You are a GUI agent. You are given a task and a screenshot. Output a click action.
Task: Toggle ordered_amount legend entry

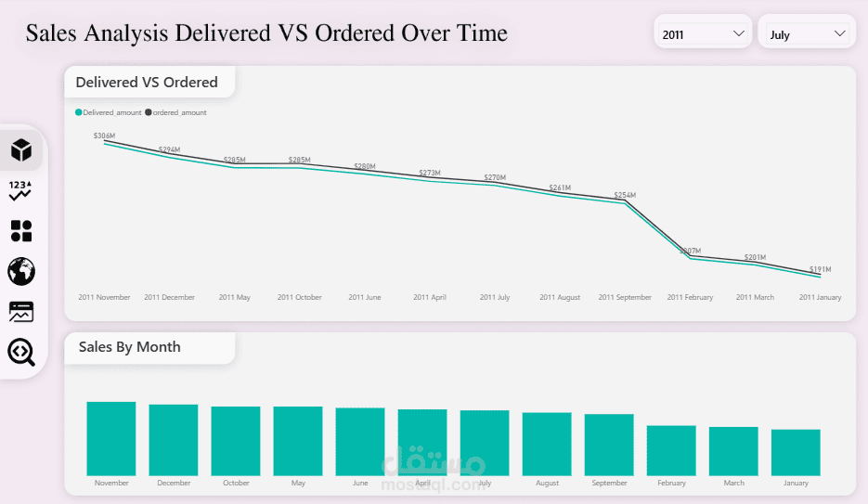[x=176, y=112]
